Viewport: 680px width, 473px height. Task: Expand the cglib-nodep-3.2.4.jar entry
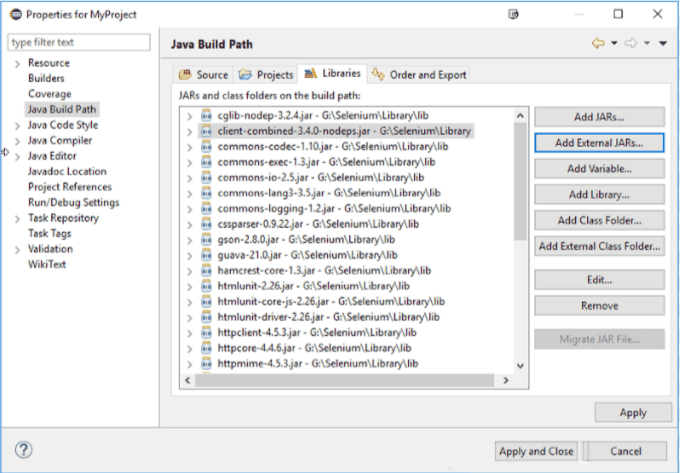pos(189,115)
